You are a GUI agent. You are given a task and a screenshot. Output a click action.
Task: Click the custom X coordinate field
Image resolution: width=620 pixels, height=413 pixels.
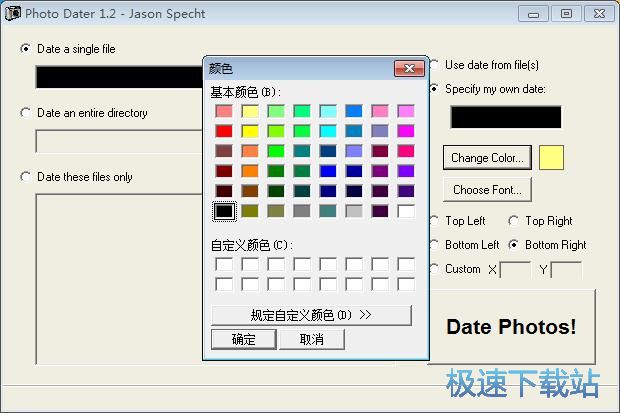(x=515, y=269)
